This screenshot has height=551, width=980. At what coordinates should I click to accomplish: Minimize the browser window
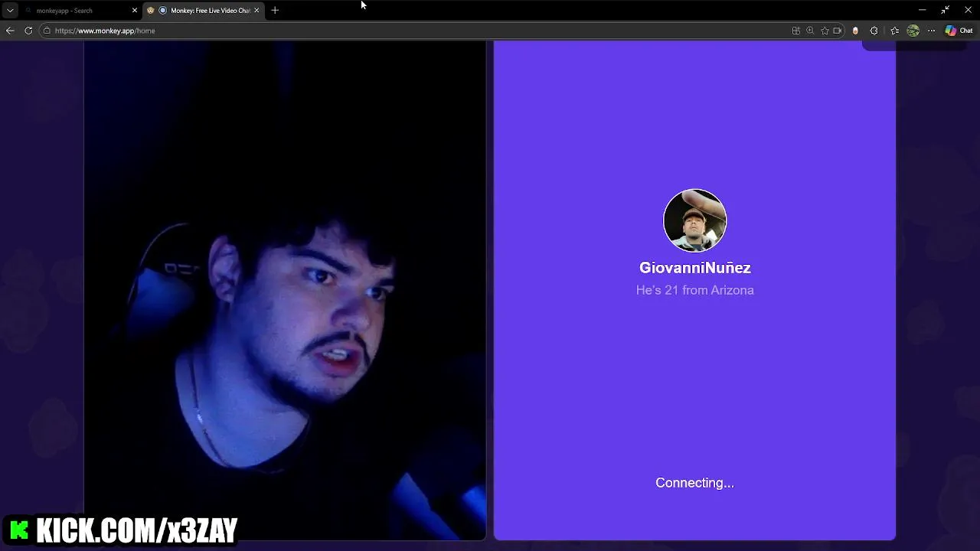[x=922, y=10]
